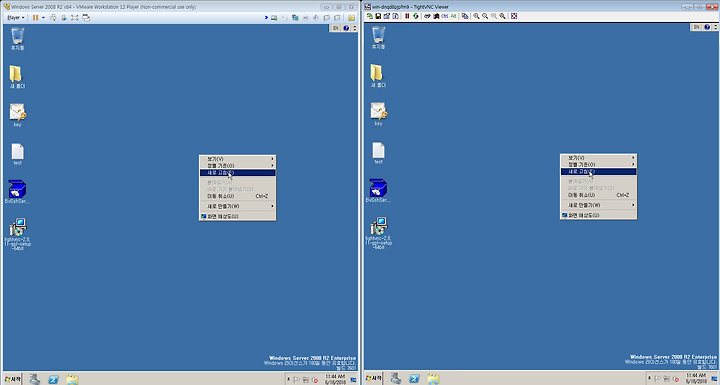This screenshot has width=720, height=385.
Task: Switch VMware Player to Unity mode
Action: click(x=85, y=17)
